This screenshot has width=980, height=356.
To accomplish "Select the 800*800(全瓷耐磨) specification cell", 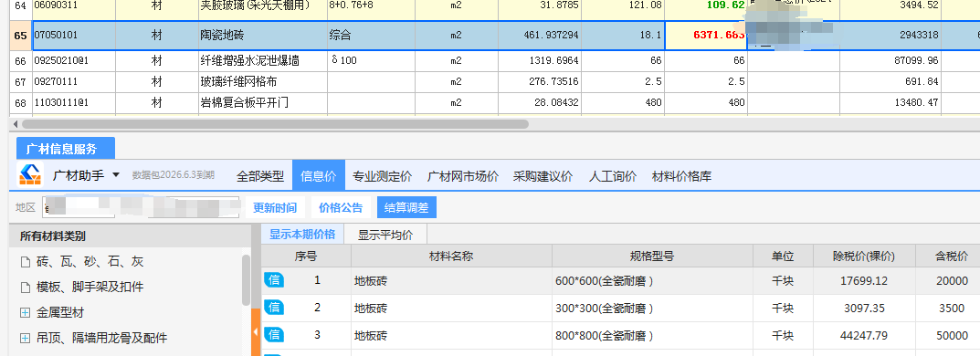I will [652, 335].
